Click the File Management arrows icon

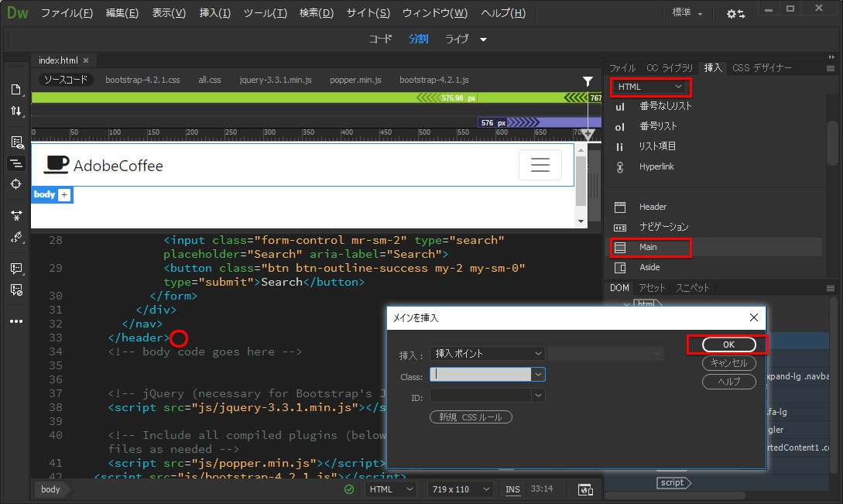tap(16, 111)
